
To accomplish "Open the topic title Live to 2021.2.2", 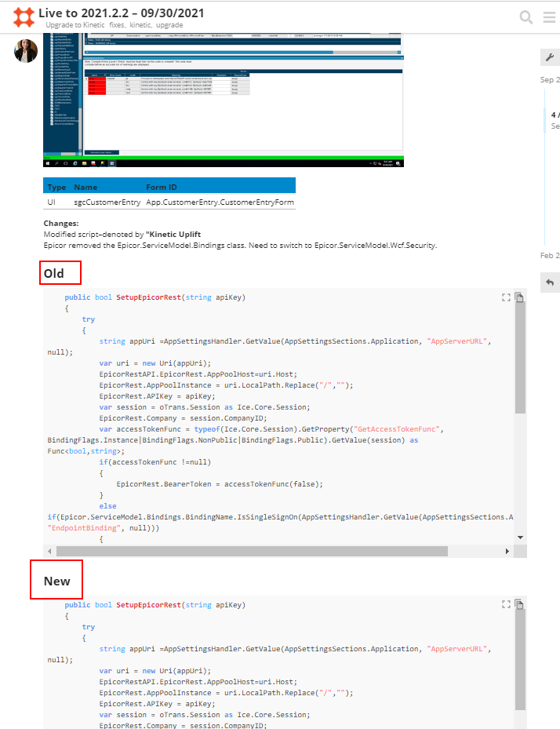I will click(x=122, y=13).
